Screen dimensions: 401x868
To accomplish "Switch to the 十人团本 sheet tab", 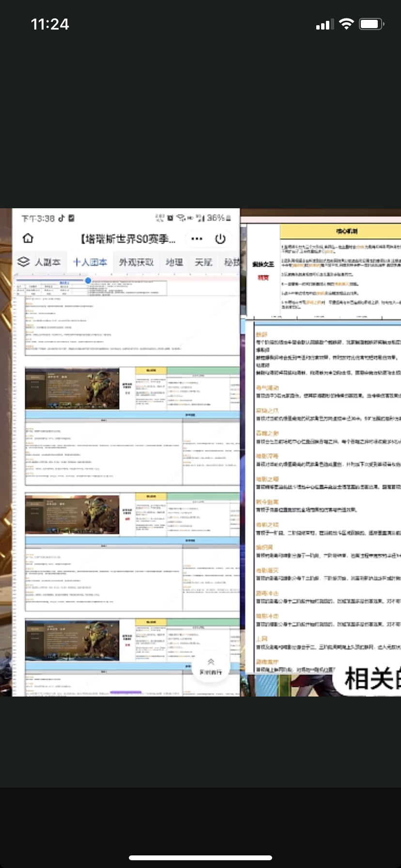I will click(90, 262).
